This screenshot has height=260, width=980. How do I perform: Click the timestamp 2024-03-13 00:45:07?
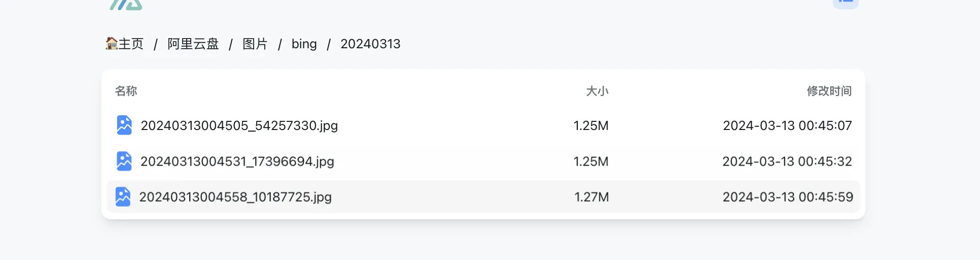[x=787, y=125]
